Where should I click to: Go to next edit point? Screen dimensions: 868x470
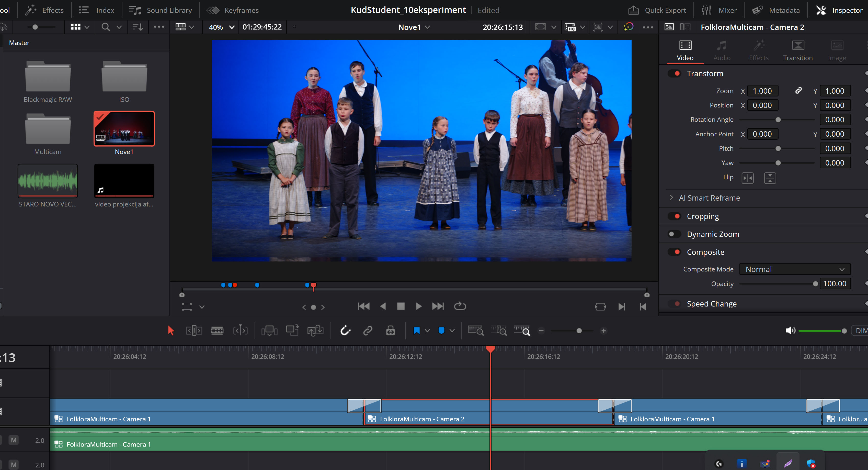tap(622, 307)
